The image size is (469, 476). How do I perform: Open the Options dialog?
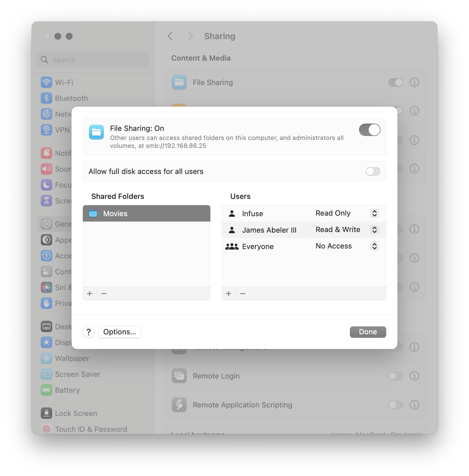pyautogui.click(x=119, y=332)
